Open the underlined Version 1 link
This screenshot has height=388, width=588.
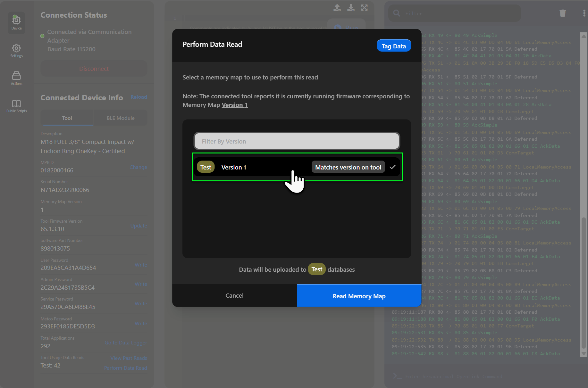coord(235,105)
